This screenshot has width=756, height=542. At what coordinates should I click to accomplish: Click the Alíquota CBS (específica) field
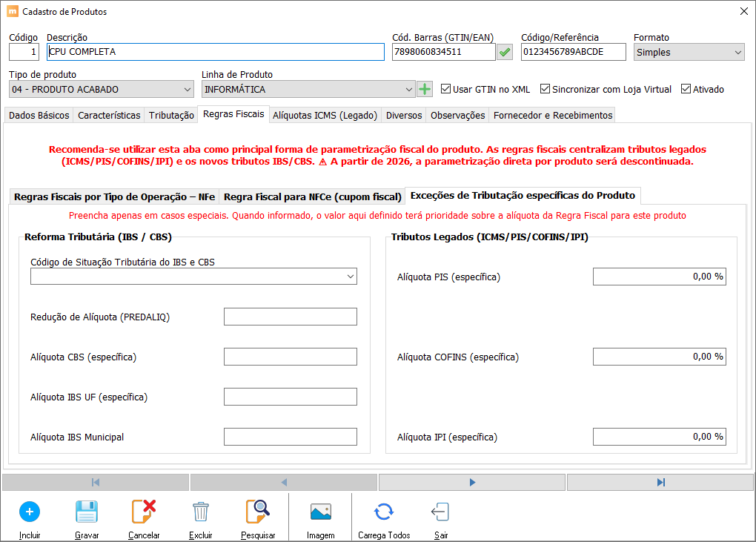pos(290,357)
